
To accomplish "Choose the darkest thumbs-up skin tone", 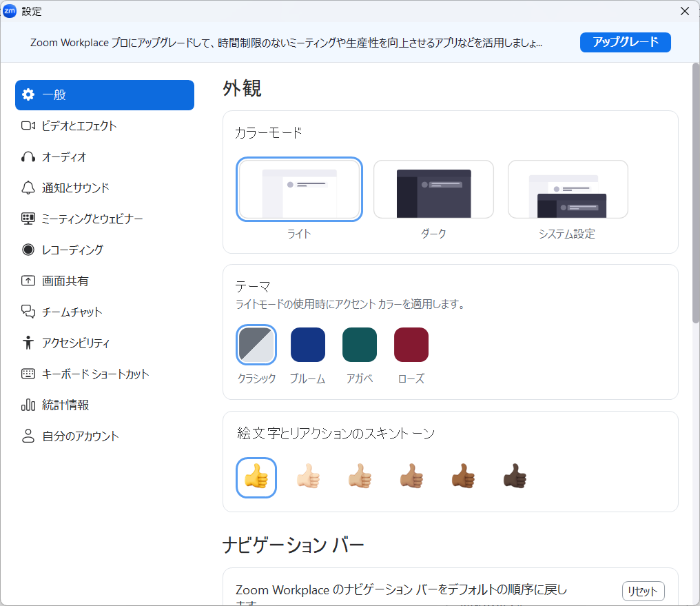I will coord(515,476).
